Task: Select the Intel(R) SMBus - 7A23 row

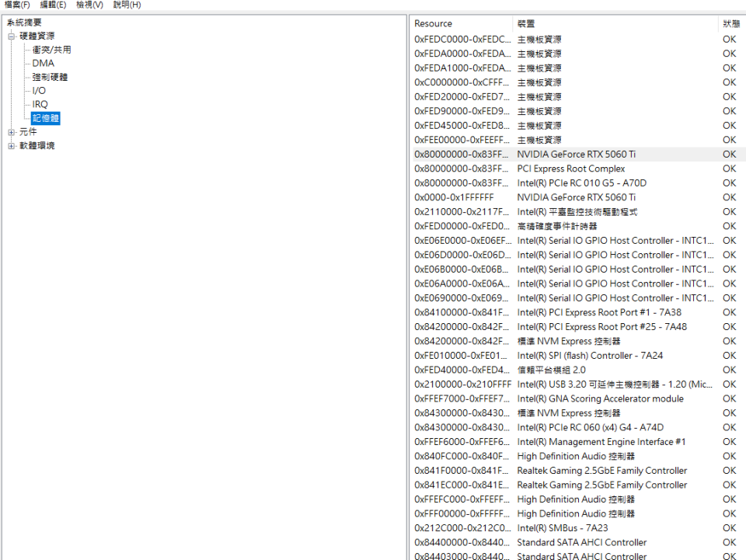Action: pyautogui.click(x=562, y=528)
